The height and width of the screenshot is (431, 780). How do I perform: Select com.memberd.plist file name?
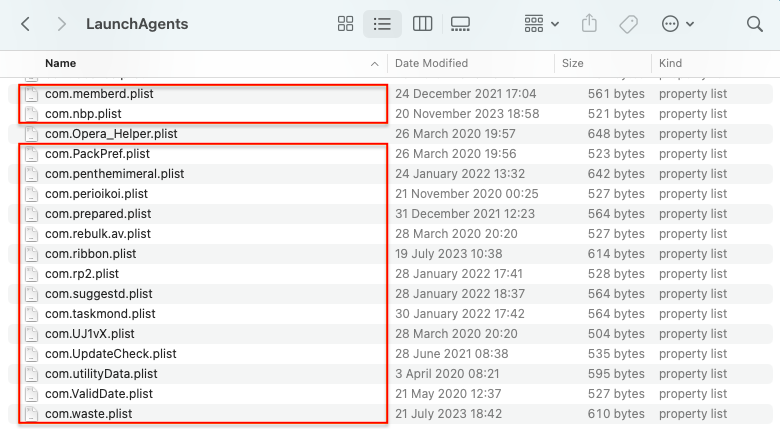tap(99, 94)
